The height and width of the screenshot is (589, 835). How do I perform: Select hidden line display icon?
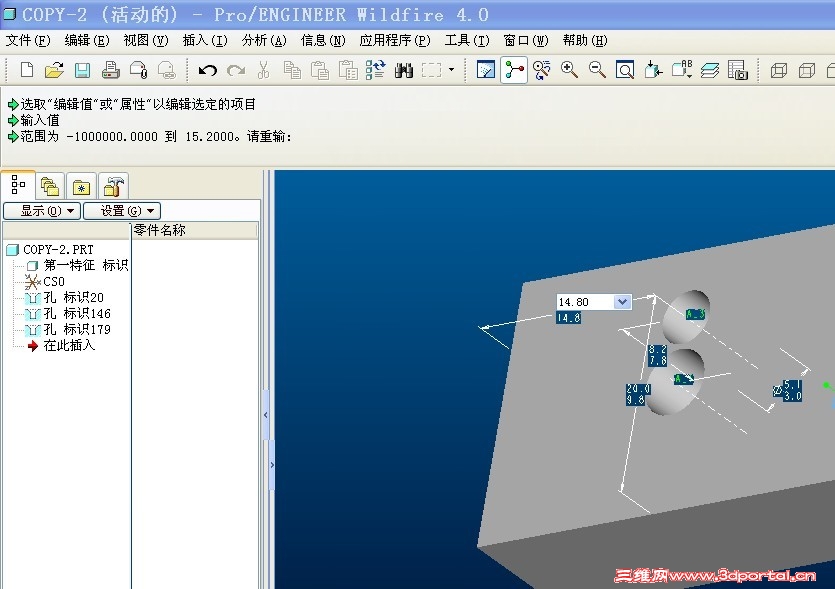[807, 70]
